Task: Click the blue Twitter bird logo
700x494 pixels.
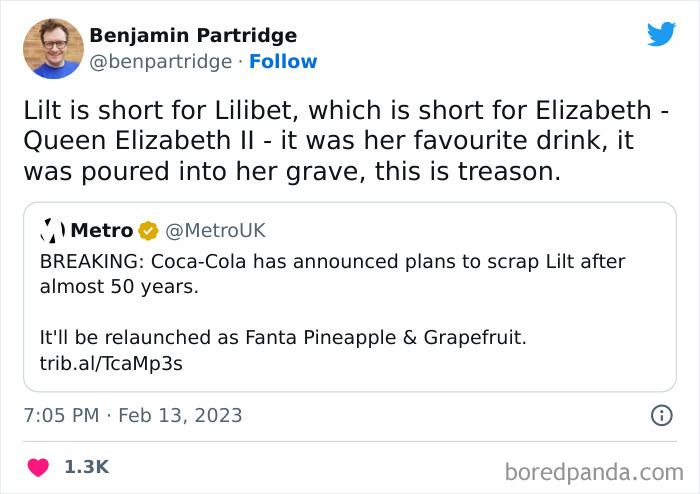Action: click(x=661, y=35)
